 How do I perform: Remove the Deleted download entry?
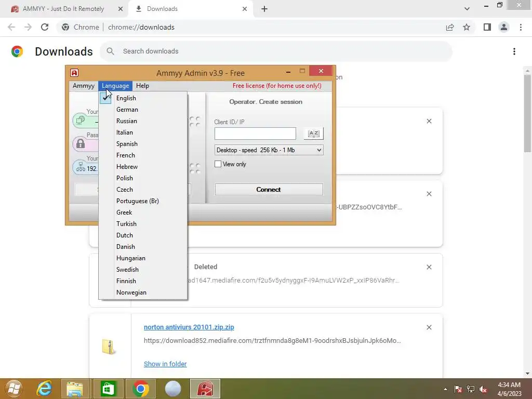pyautogui.click(x=429, y=267)
